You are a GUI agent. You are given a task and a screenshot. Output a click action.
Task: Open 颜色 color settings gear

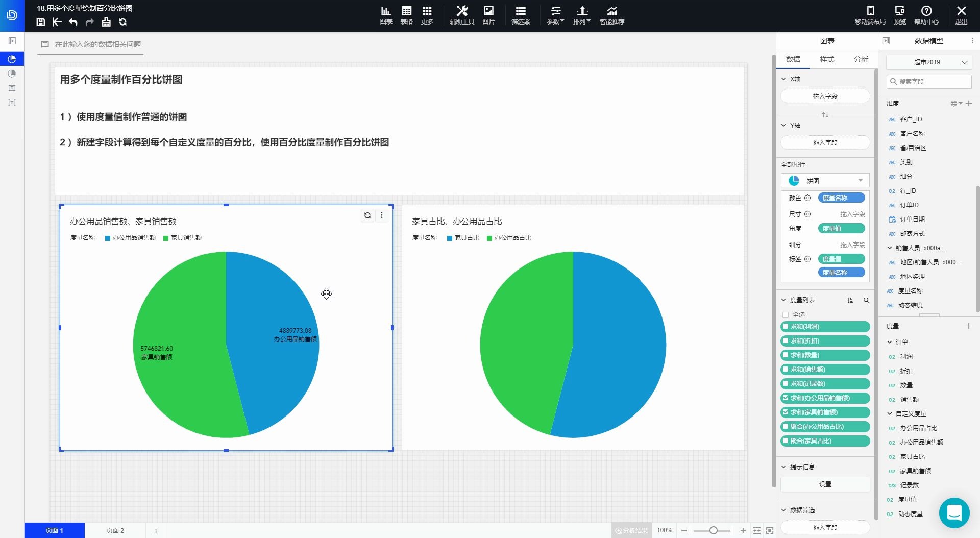[807, 198]
